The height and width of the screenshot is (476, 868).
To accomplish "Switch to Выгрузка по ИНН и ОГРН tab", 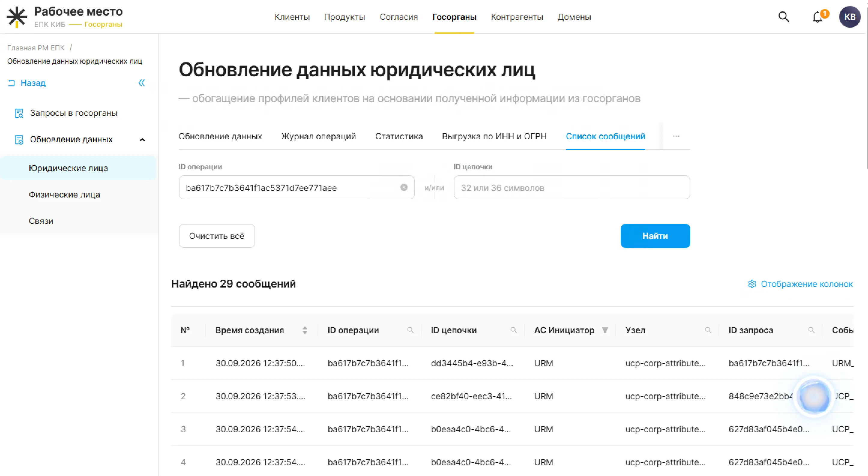I will [494, 137].
